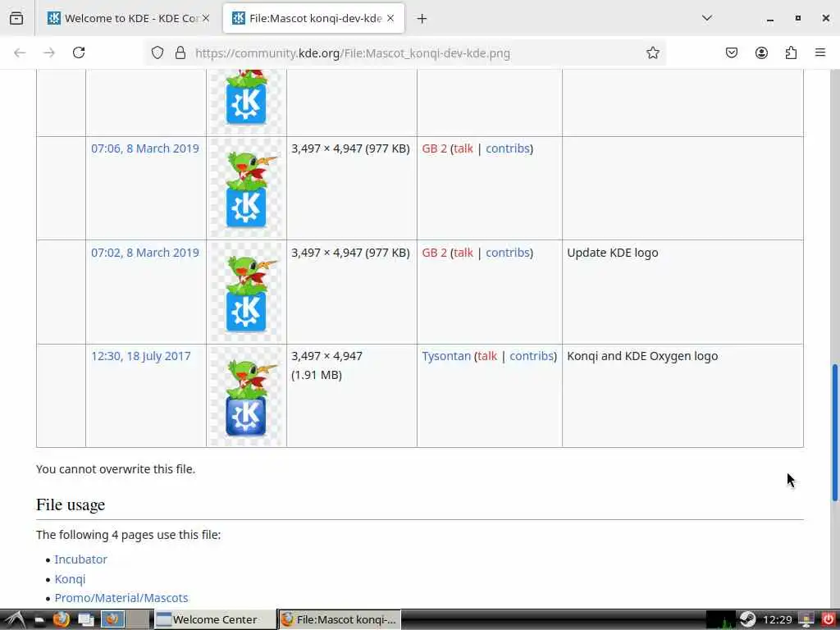Viewport: 840px width, 630px height.
Task: Open the extensions puzzle icon
Action: click(791, 52)
